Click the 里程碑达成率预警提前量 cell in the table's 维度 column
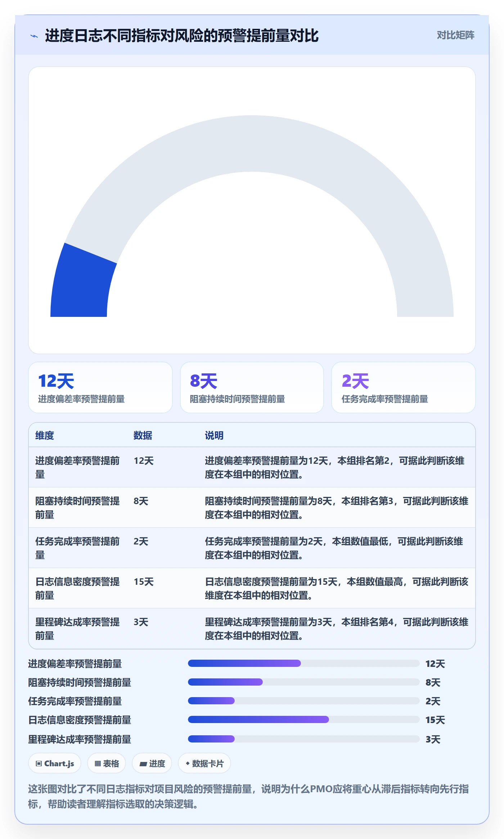504x839 pixels. point(77,629)
